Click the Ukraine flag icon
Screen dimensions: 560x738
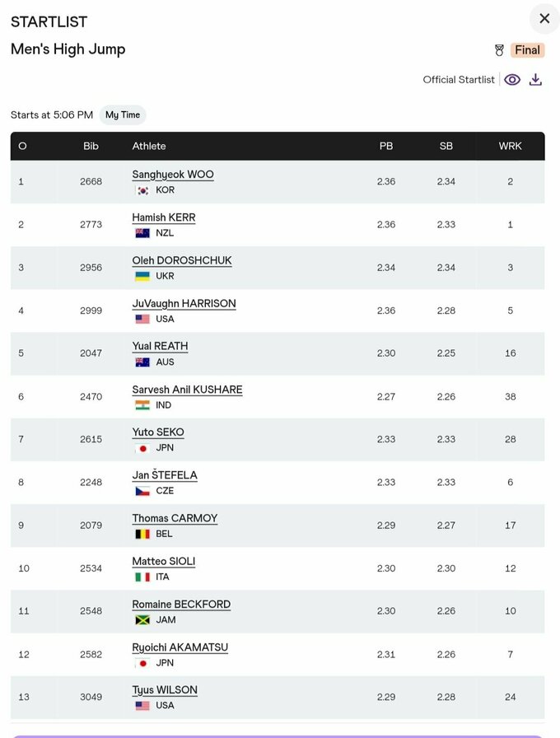142,276
